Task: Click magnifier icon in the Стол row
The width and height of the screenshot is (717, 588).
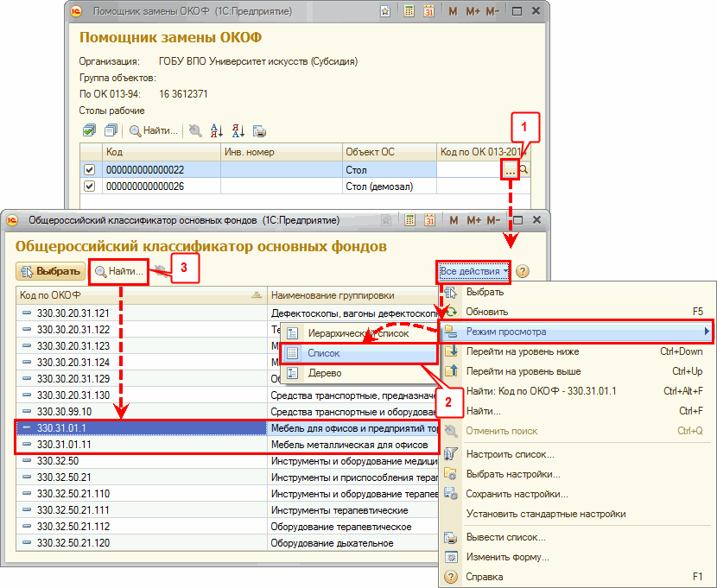Action: (x=523, y=170)
